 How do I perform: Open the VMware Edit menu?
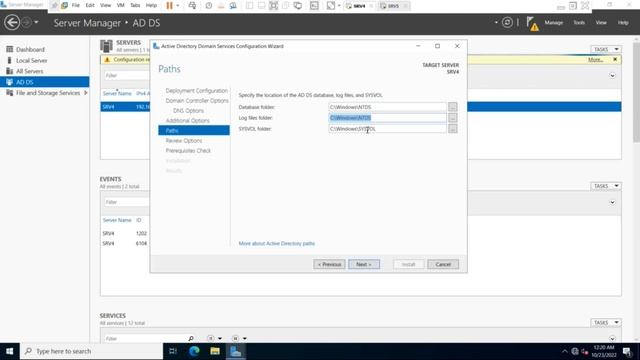90,6
